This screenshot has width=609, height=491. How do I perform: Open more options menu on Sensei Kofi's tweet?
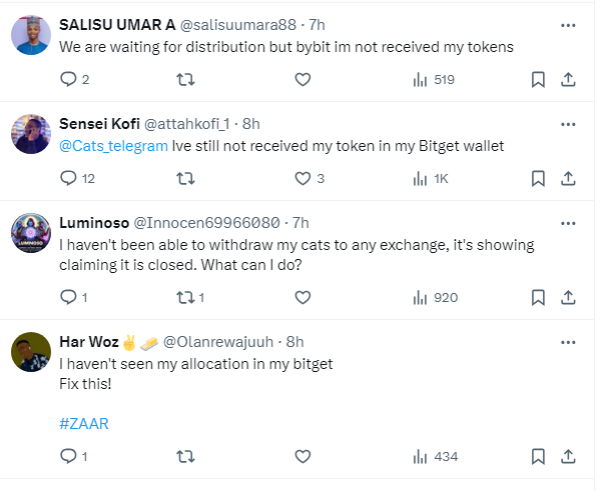[568, 123]
